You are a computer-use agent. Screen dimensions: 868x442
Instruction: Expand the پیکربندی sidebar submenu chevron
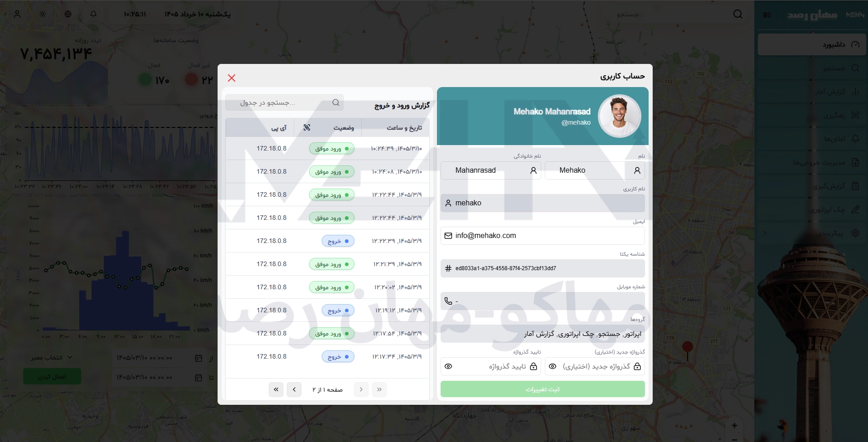tap(765, 233)
